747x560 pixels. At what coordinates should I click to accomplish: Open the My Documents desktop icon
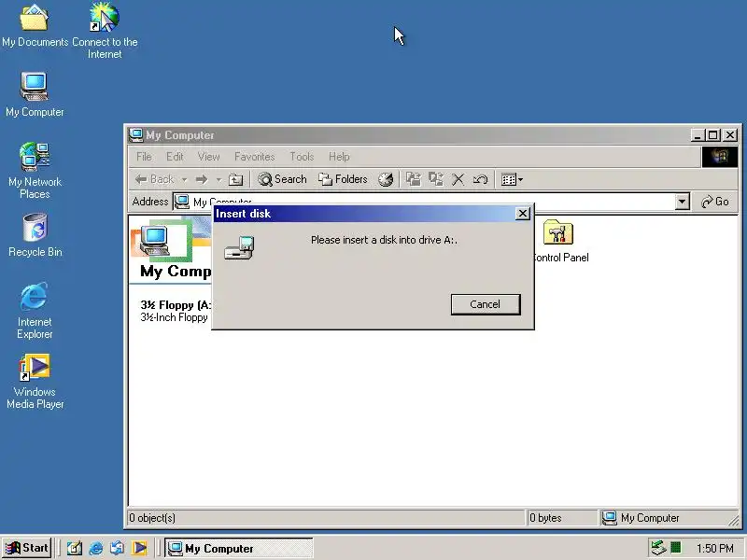point(35,25)
